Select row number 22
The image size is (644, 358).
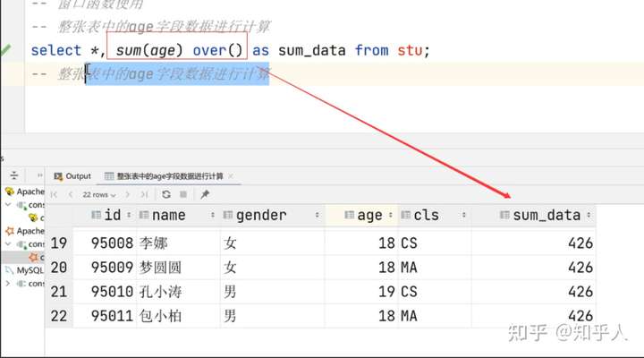[59, 316]
